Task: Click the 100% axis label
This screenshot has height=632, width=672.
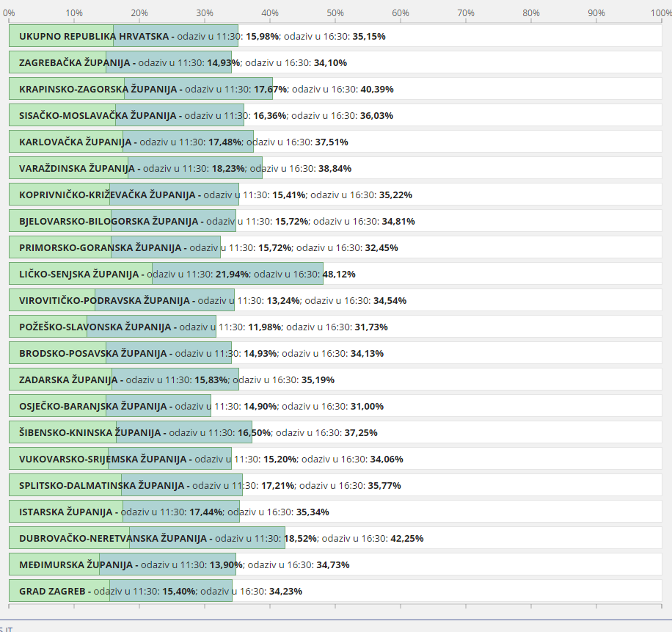Action: click(x=660, y=12)
